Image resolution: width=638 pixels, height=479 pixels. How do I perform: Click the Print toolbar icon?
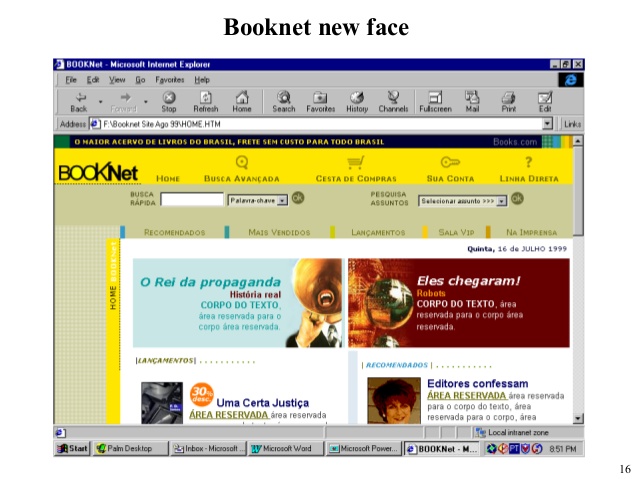(x=509, y=98)
